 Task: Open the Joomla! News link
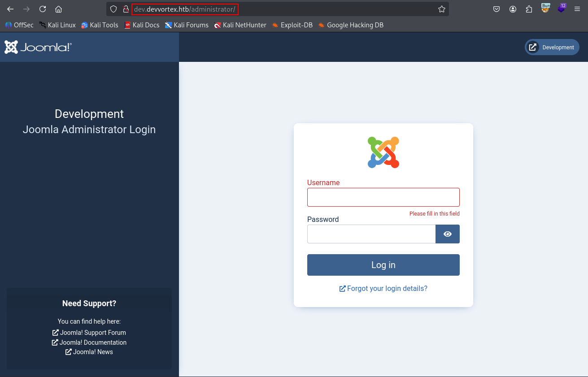[89, 352]
